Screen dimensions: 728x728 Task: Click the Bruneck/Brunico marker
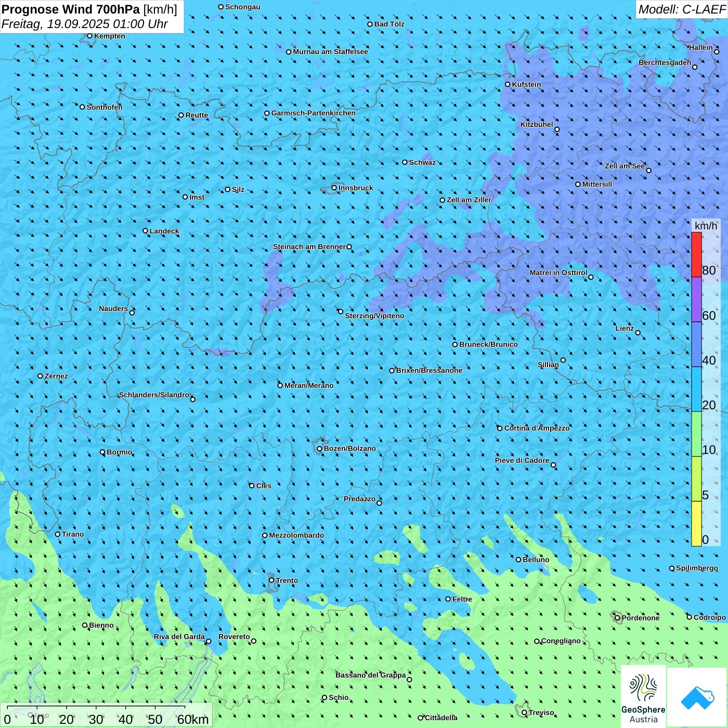click(x=455, y=344)
